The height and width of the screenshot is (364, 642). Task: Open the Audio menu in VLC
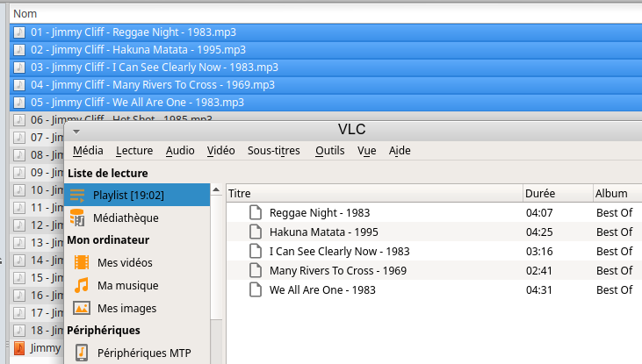[x=180, y=151]
